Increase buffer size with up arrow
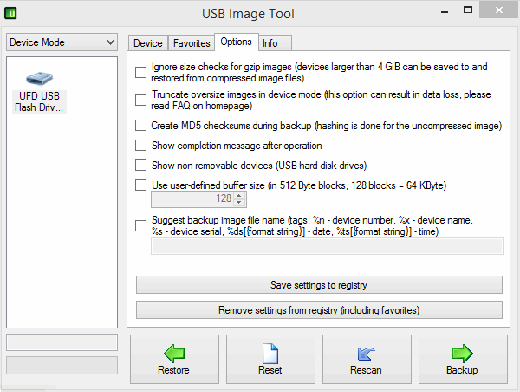Viewport: 520px width, 392px height. coord(239,196)
